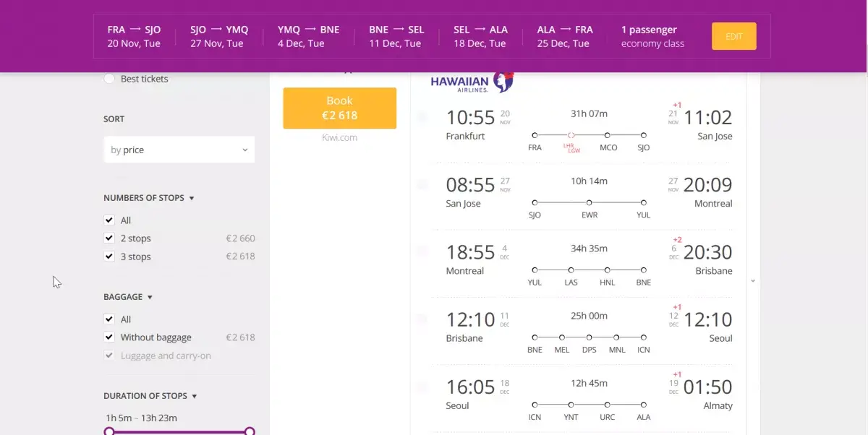Select the BNE to SEL flight segment
Image resolution: width=868 pixels, height=435 pixels.
tap(396, 36)
